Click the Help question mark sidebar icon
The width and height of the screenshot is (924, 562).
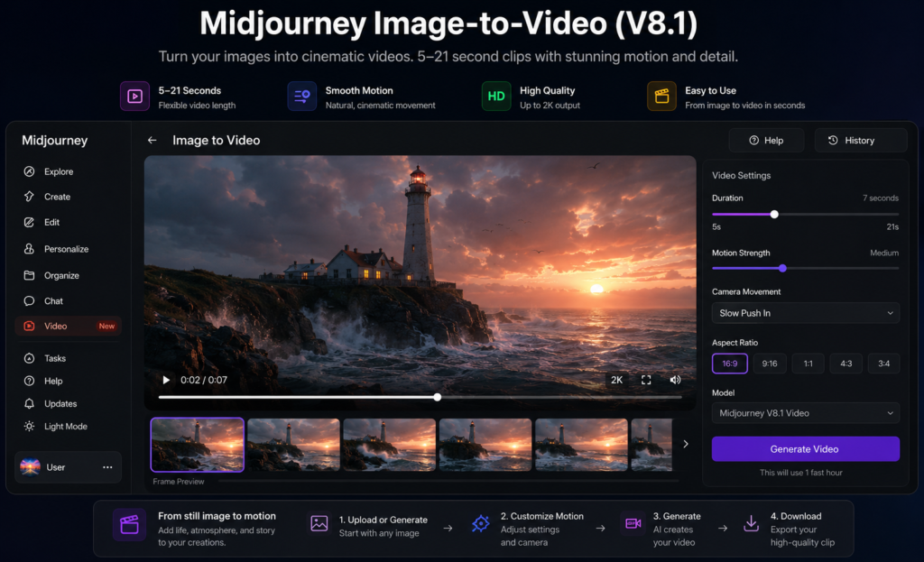tap(29, 381)
